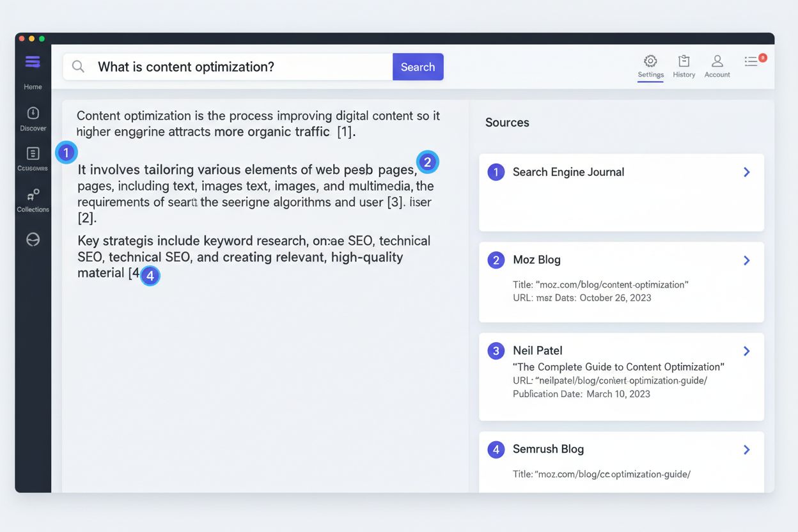Click numbered badge 1 on Search Engine Journal

pyautogui.click(x=496, y=171)
